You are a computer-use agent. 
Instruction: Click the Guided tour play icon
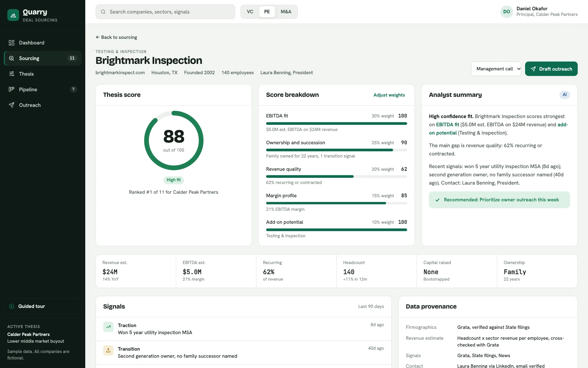[12, 306]
